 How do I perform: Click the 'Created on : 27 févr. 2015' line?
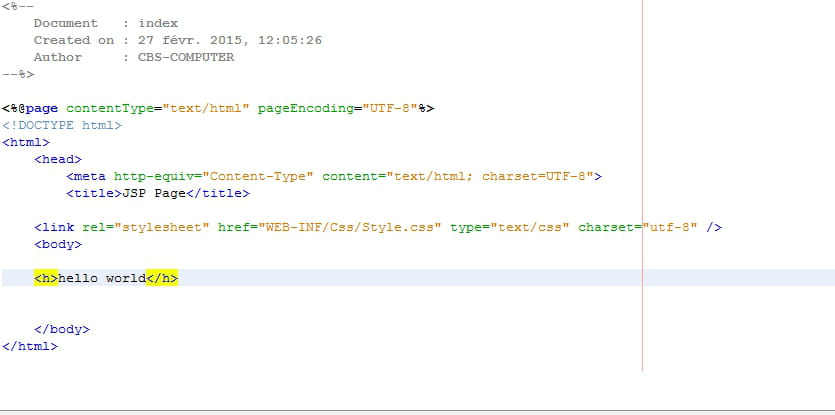[178, 40]
